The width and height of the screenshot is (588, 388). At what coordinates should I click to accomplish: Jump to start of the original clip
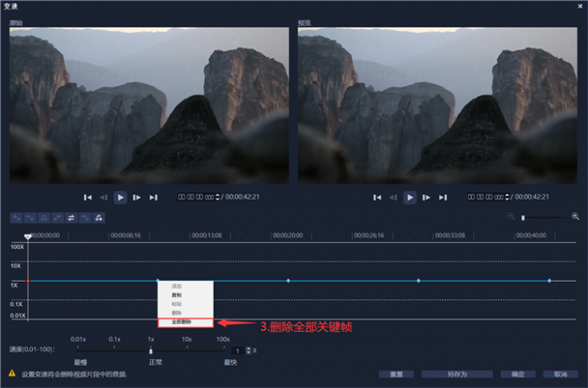88,197
